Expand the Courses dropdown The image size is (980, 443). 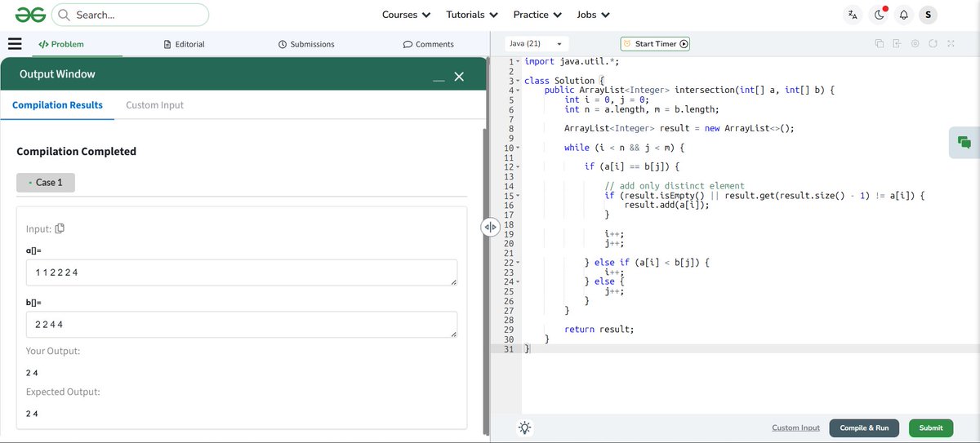click(x=406, y=15)
